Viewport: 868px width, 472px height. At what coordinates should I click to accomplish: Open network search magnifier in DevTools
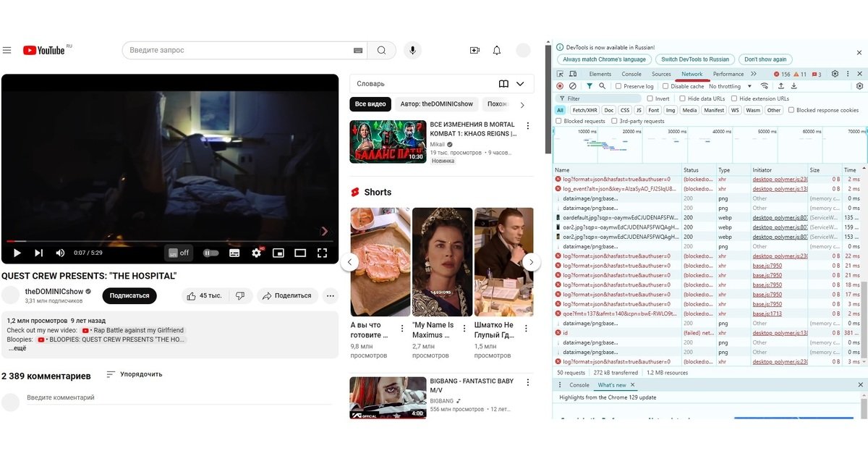point(602,86)
